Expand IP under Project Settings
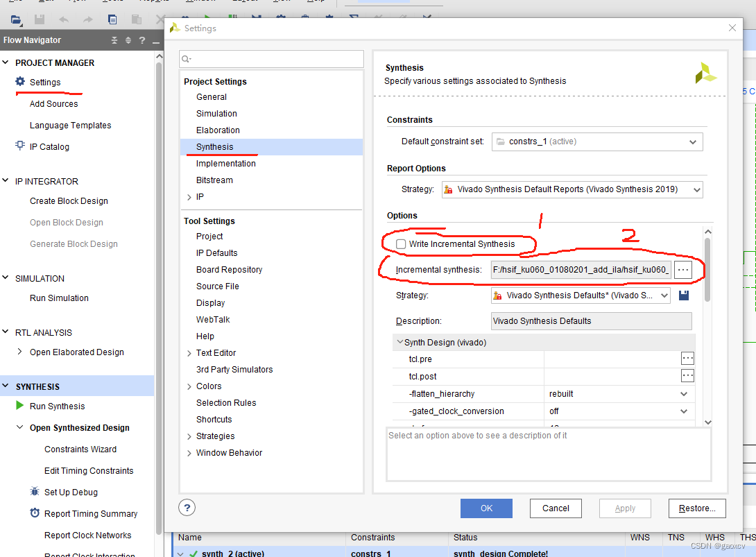Viewport: 756px width, 557px height. (189, 197)
